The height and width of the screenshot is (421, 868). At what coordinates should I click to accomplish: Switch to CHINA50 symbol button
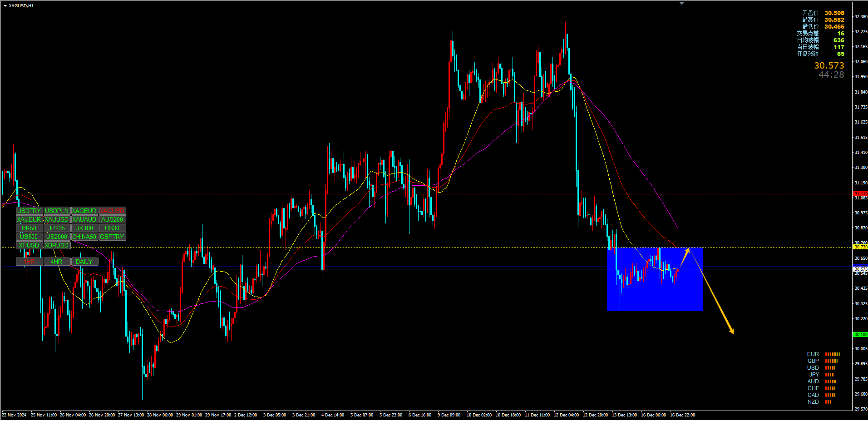[84, 237]
